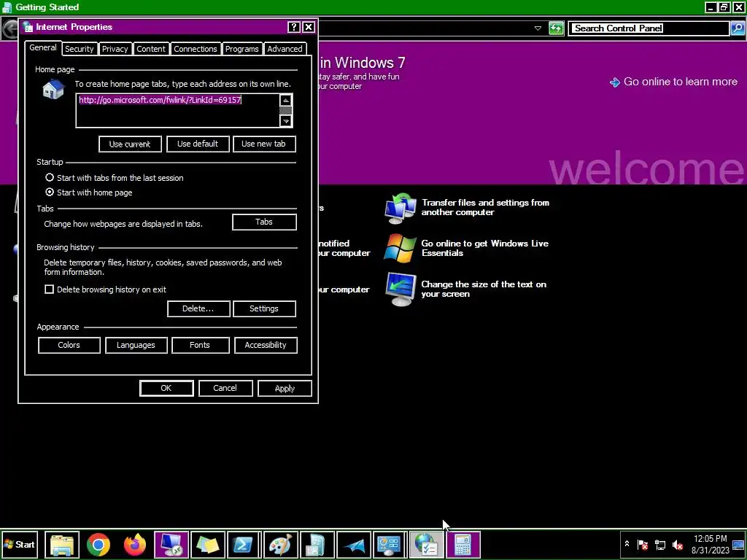The image size is (747, 560).
Task: Confirm with the OK button
Action: [166, 388]
